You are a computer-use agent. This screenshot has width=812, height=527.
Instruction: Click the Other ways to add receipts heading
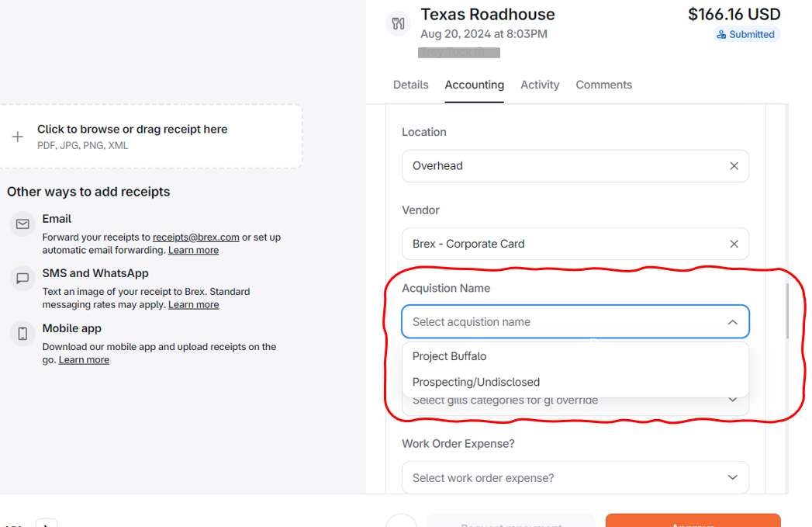pos(88,192)
